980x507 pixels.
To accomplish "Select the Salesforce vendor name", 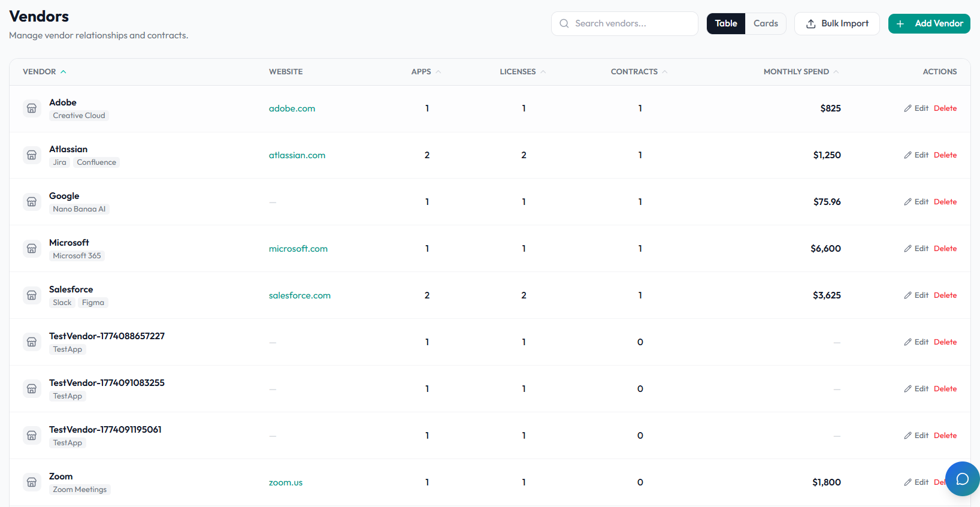I will click(x=71, y=289).
